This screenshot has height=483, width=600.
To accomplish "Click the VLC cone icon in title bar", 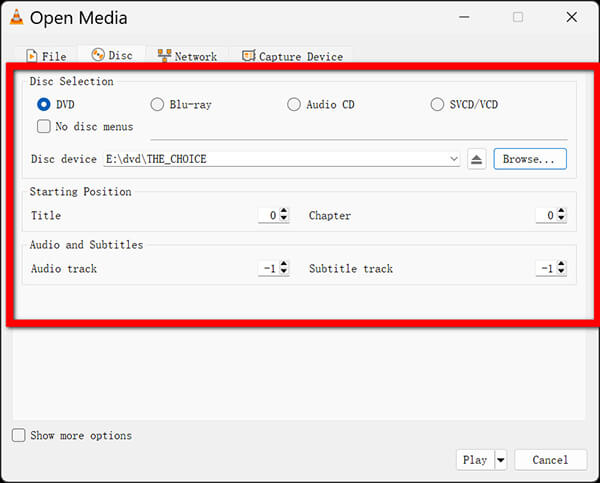I will click(x=14, y=18).
